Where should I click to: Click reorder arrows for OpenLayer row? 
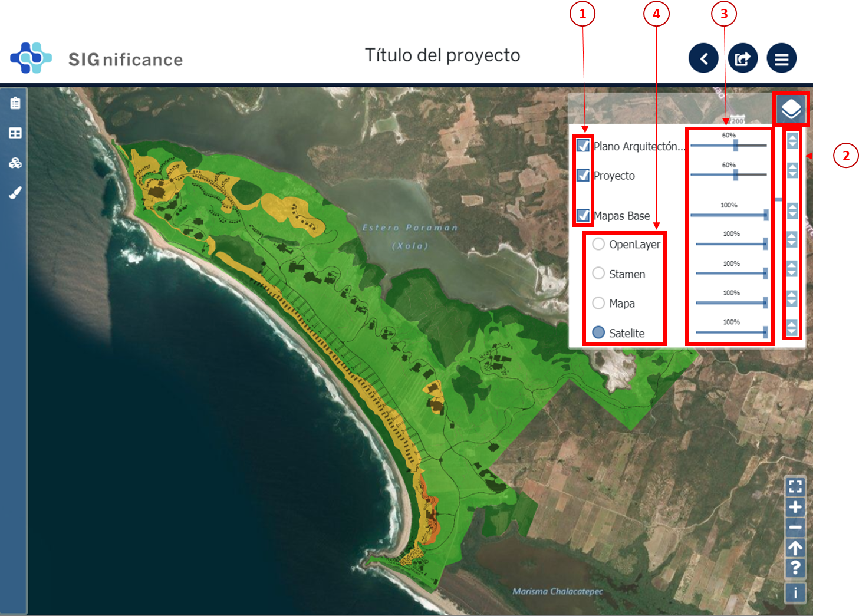point(792,239)
